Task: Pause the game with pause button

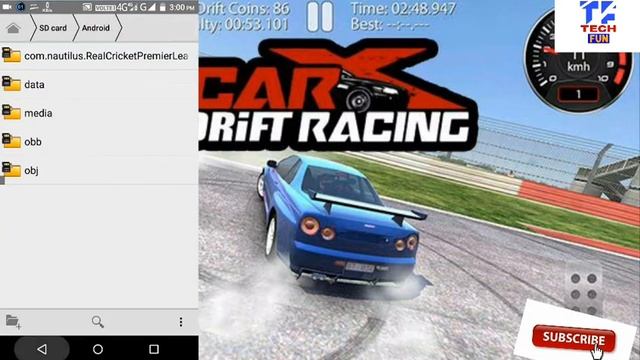Action: pyautogui.click(x=320, y=18)
